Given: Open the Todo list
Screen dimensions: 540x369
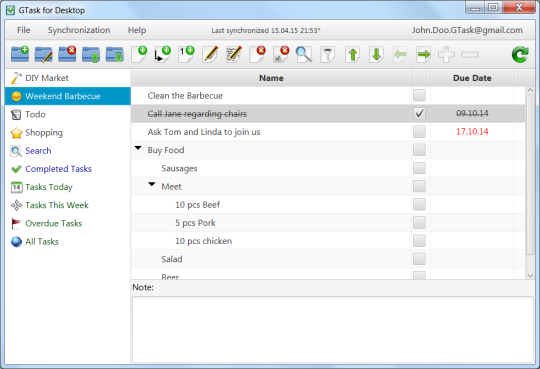Looking at the screenshot, I should click(x=68, y=114).
